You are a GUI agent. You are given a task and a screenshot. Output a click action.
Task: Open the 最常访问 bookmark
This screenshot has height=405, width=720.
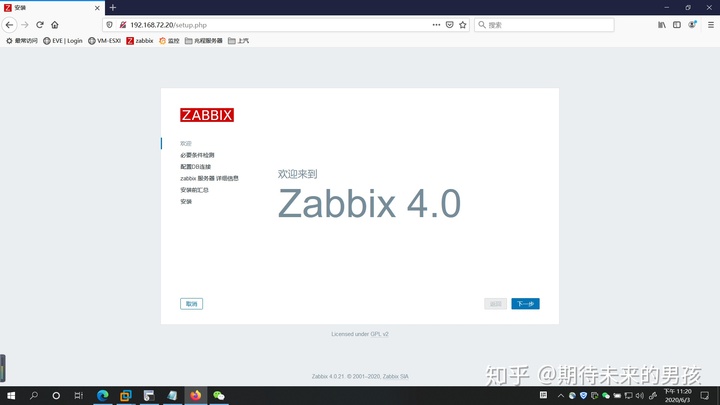click(22, 41)
